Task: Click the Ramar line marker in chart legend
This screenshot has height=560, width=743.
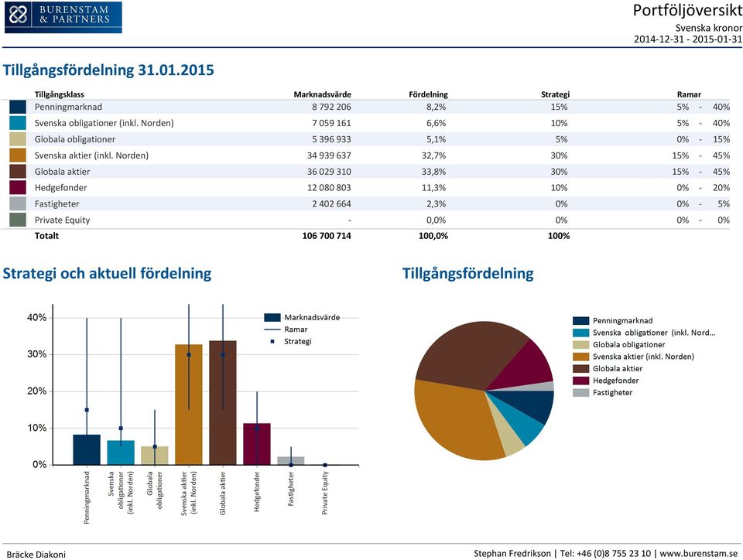Action: (x=272, y=330)
